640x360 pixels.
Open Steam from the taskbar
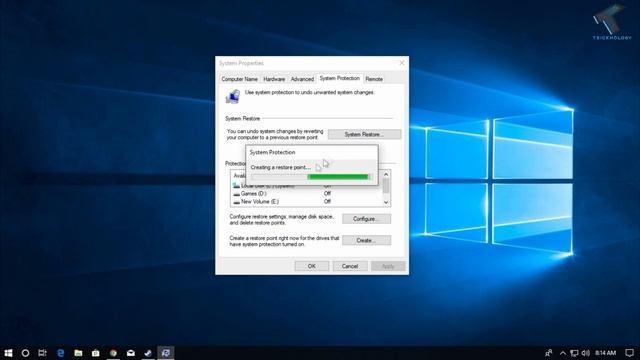coord(148,353)
